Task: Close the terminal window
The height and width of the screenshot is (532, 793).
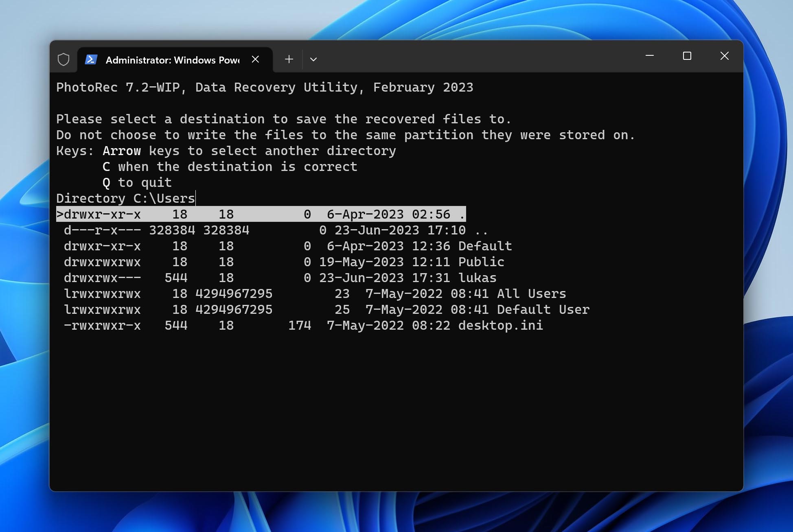Action: 725,56
